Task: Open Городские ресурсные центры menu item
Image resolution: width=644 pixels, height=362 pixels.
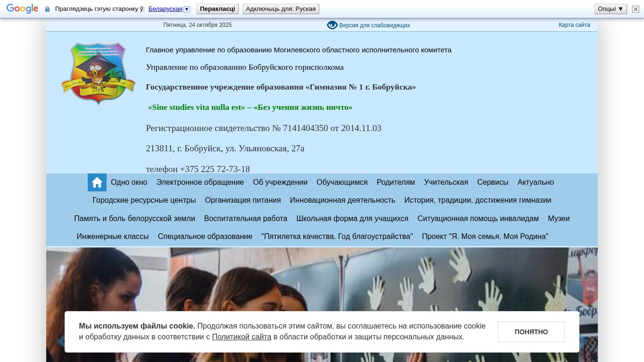Action: pyautogui.click(x=144, y=200)
